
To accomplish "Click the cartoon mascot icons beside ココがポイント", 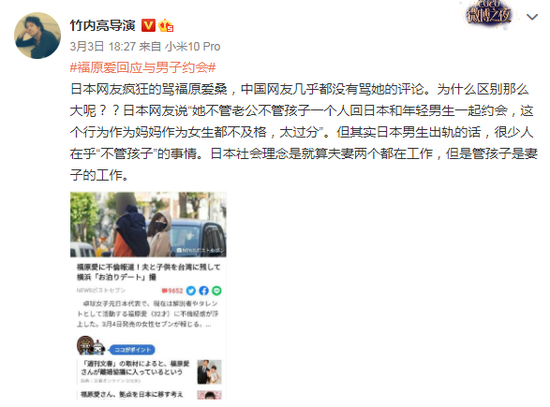I will 91,346.
